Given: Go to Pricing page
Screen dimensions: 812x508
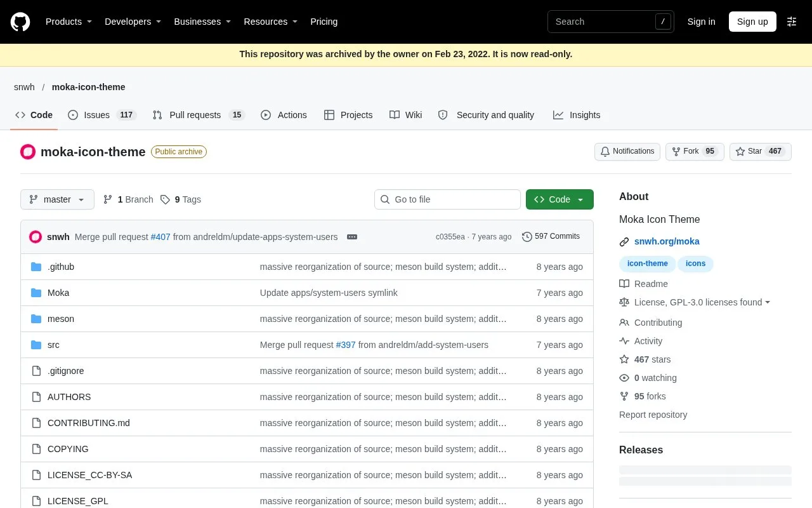Looking at the screenshot, I should [x=324, y=22].
